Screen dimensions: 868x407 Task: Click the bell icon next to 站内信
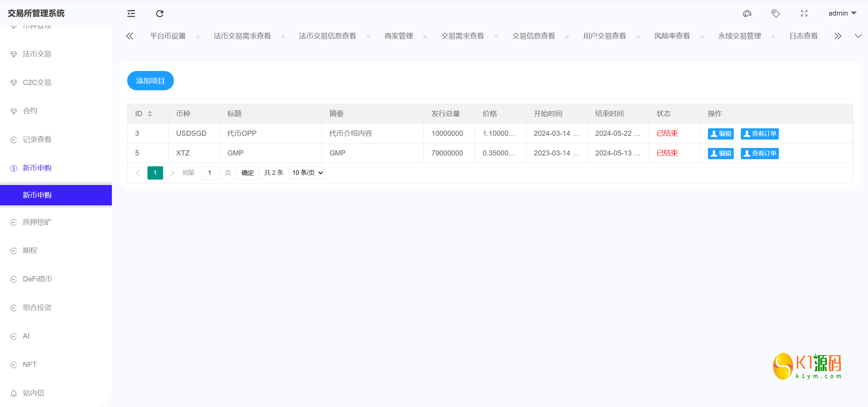pyautogui.click(x=14, y=393)
